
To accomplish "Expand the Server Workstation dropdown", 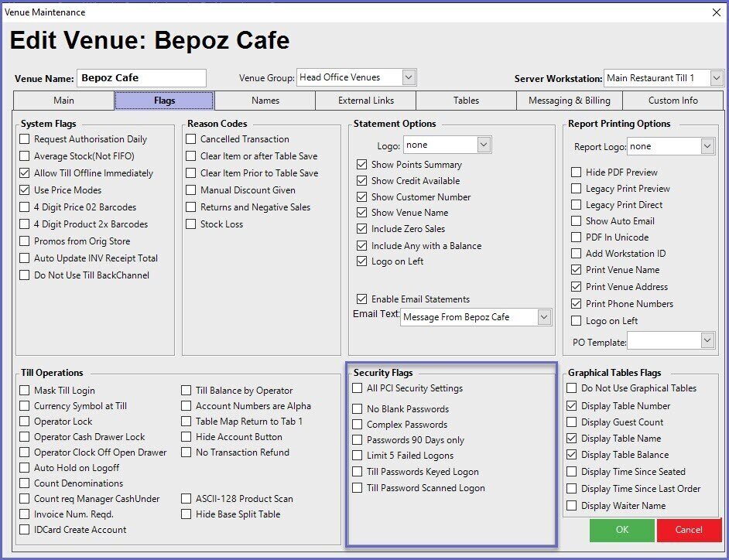I will [717, 78].
